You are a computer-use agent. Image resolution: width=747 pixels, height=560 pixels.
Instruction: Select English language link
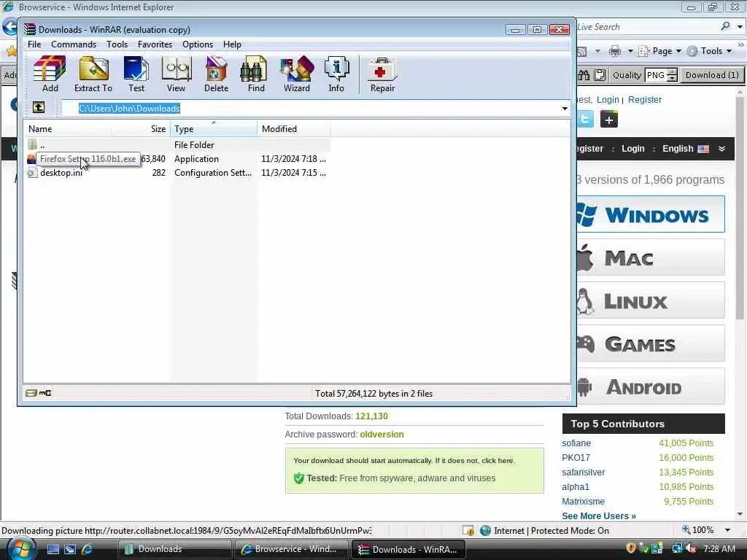tap(685, 149)
